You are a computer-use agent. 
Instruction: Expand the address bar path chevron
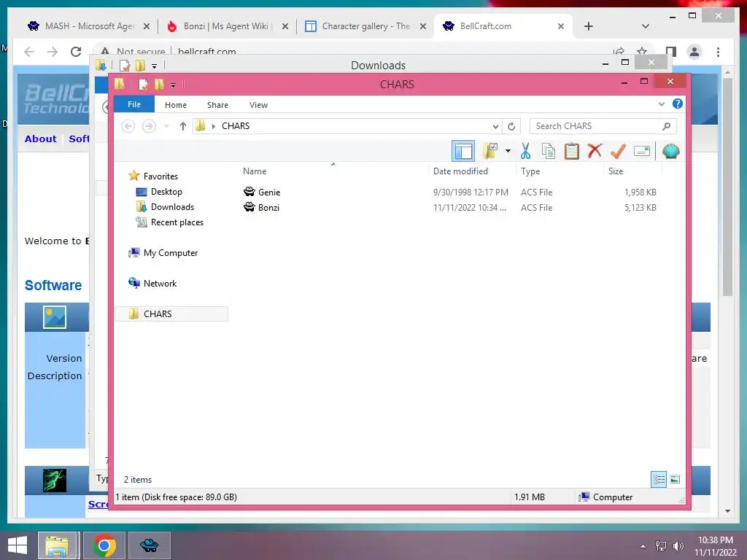[214, 126]
